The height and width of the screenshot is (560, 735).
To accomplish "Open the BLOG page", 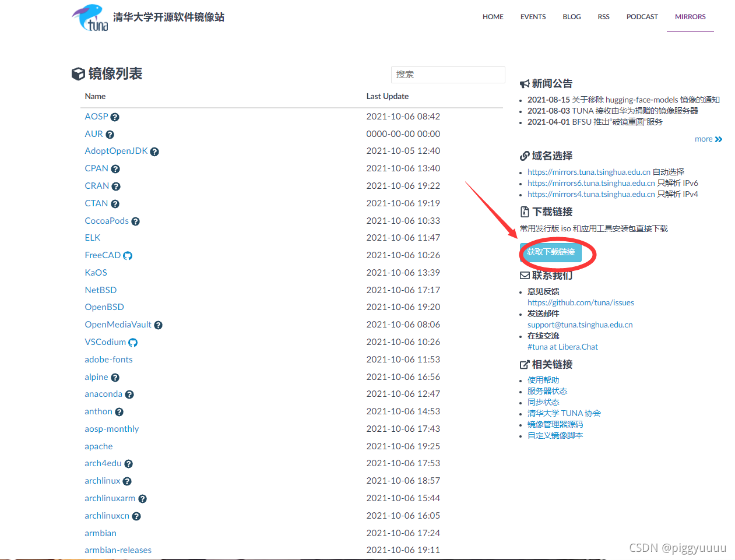I will 572,17.
